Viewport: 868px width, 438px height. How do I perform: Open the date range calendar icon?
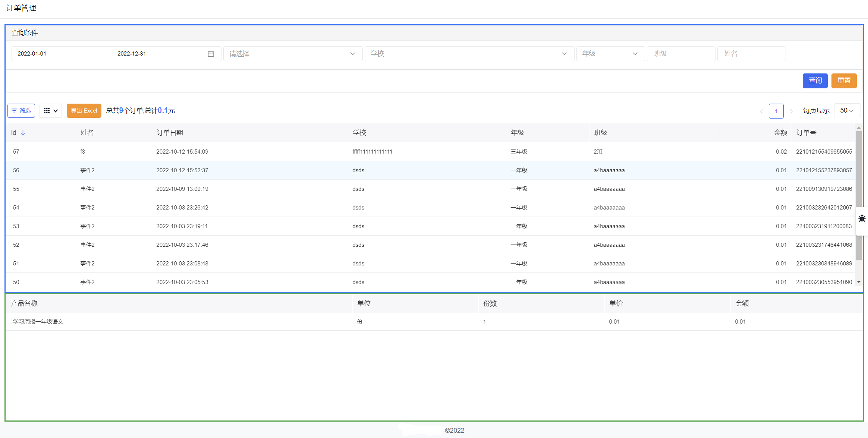point(211,54)
